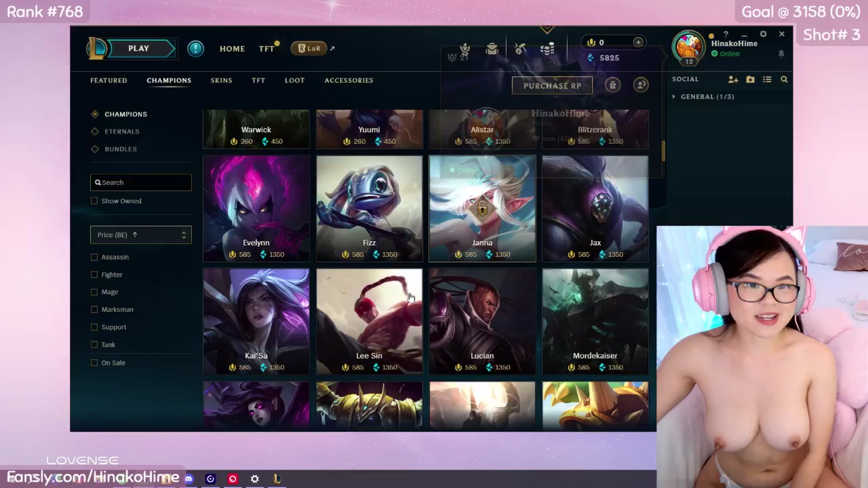Go to HOME in the top navigation

pos(232,49)
